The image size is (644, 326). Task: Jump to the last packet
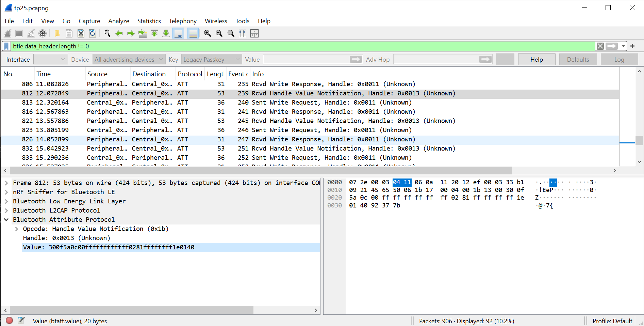click(x=166, y=33)
